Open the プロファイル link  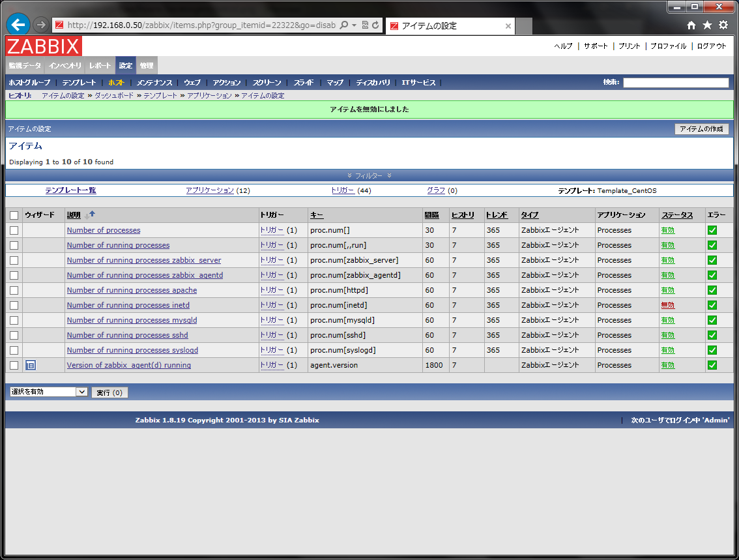(x=669, y=46)
